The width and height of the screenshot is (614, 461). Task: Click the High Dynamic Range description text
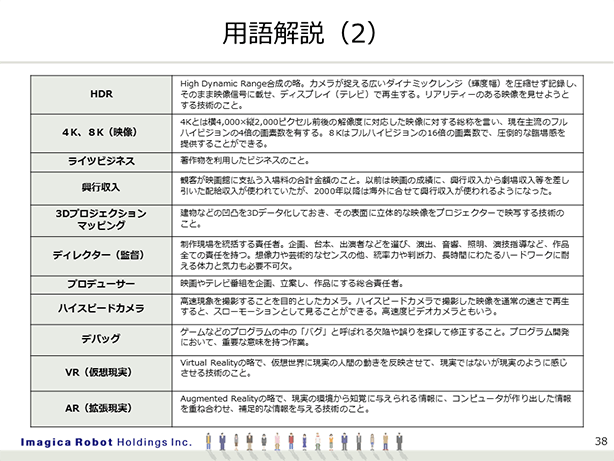(378, 94)
